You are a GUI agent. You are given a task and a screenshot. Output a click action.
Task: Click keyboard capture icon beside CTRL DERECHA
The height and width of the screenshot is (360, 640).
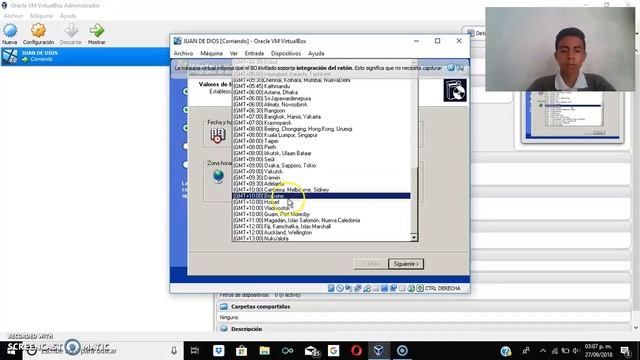click(x=420, y=288)
